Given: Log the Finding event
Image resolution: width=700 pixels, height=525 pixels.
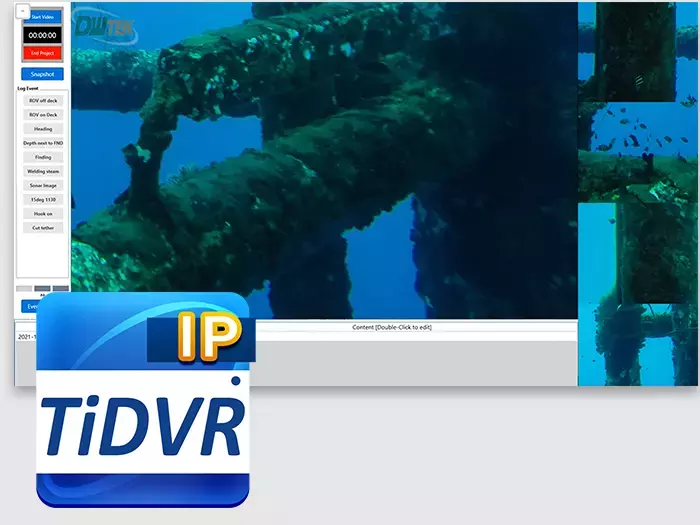Looking at the screenshot, I should [x=43, y=157].
